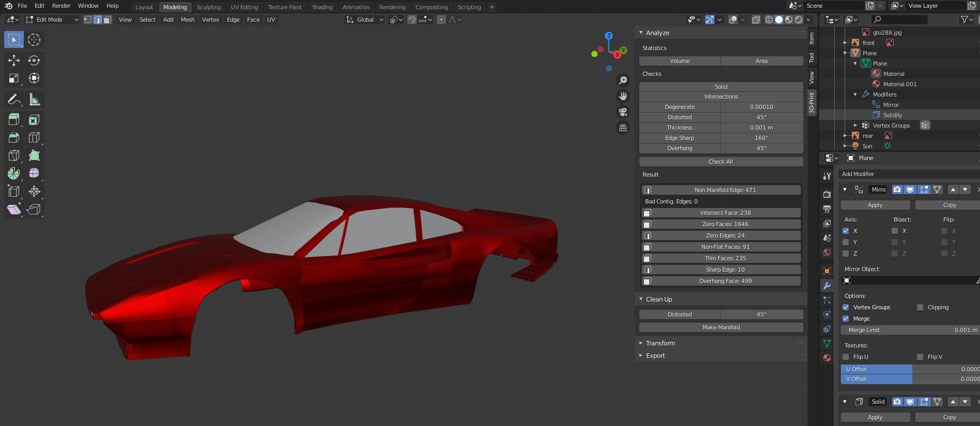Select the Move tool in toolbar
This screenshot has width=980, height=426.
pos(14,60)
